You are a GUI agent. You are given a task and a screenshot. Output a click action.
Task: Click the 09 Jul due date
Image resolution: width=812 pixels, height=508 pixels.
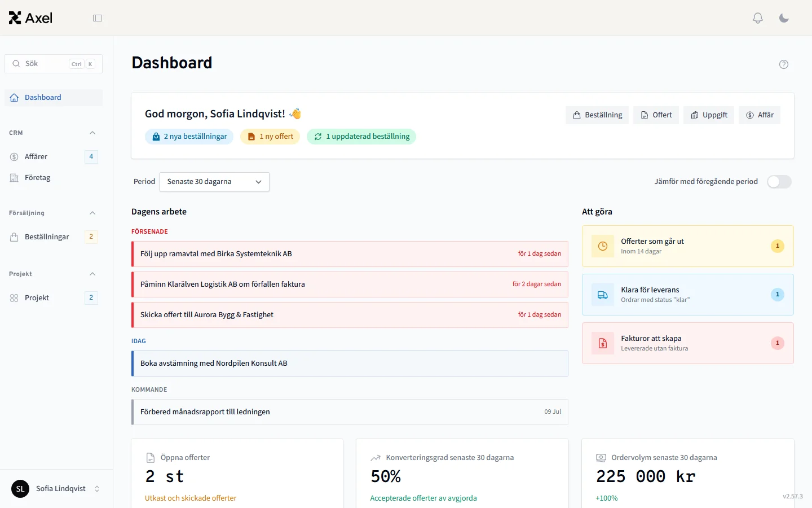point(553,412)
